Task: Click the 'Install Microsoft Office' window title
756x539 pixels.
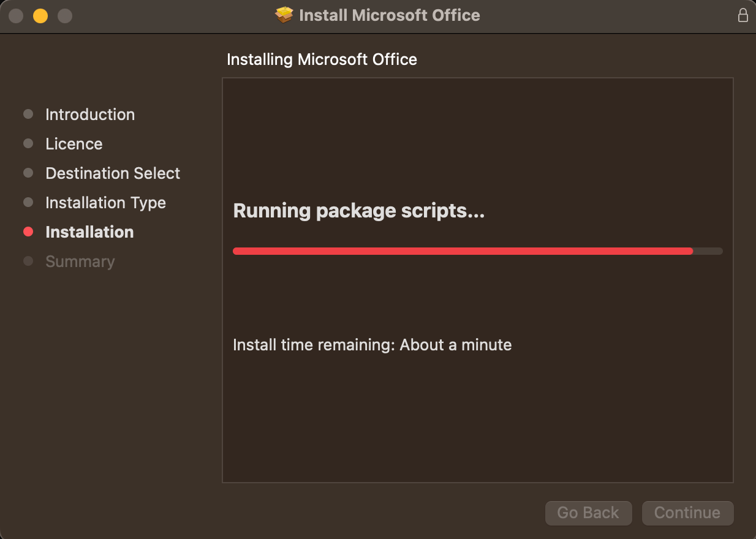Action: click(390, 15)
